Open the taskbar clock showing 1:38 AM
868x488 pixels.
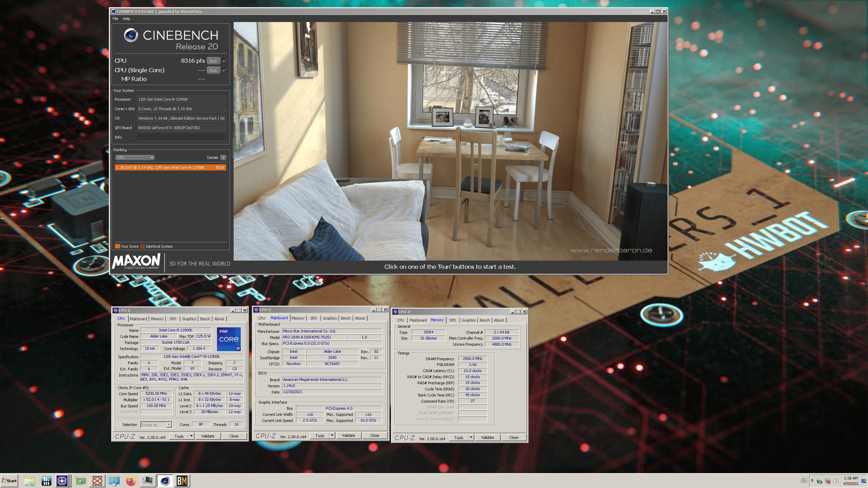tap(851, 481)
